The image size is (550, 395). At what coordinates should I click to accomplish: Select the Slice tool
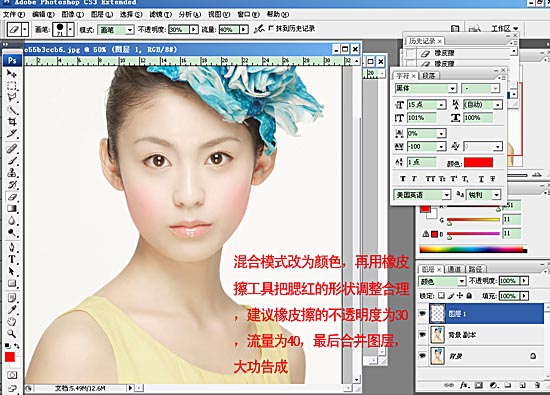(x=12, y=133)
